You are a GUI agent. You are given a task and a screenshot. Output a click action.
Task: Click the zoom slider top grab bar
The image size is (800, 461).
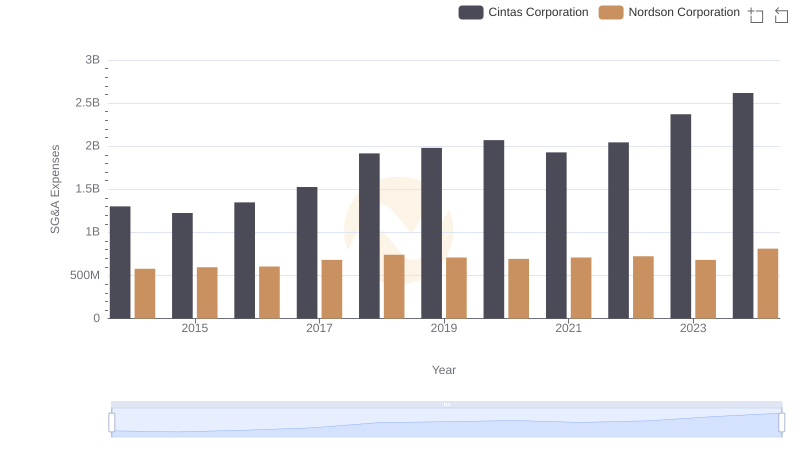(446, 404)
